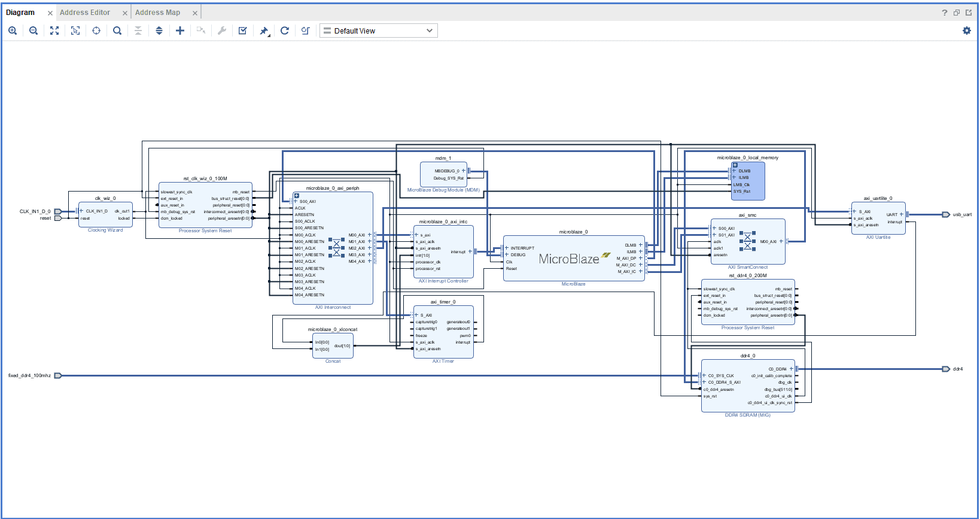Expand the microblaze_0_local_memory hierarchy block
Viewport: 980px width, 519px height.
tap(735, 165)
